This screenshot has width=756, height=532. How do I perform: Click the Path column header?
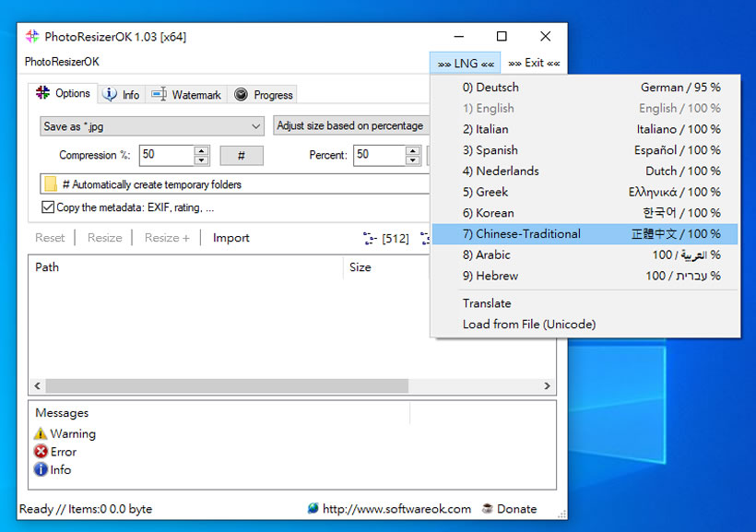185,267
